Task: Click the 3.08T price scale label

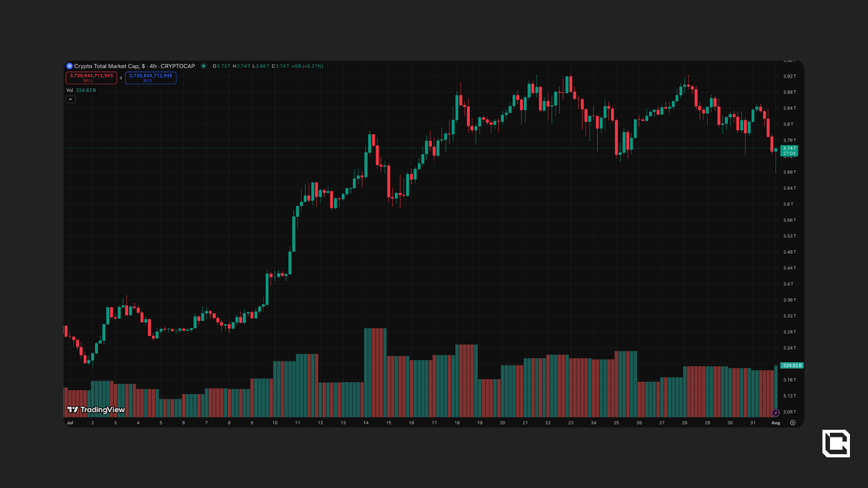Action: tap(789, 412)
